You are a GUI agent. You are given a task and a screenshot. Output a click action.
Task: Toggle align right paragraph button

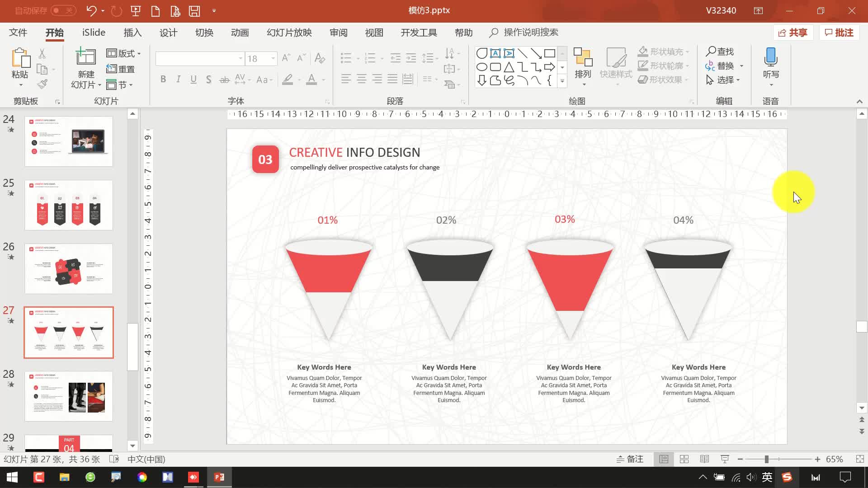377,79
